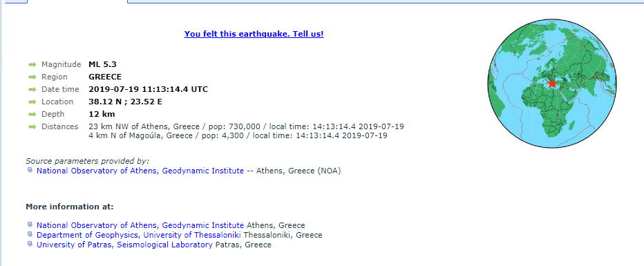The image size is (644, 266).
Task: Click the green arrow icon beside Distances
Action: [32, 127]
